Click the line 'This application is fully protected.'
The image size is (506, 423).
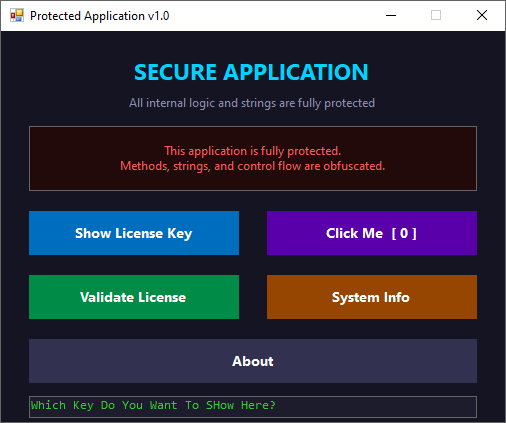coord(253,151)
